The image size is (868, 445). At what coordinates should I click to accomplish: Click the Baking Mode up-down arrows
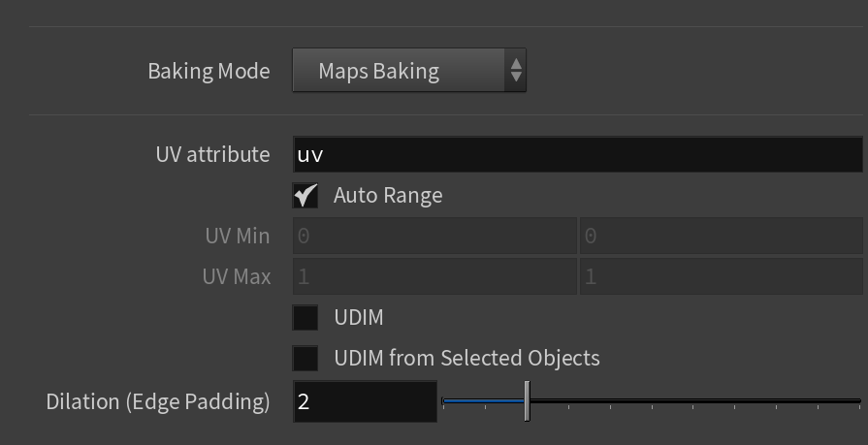516,71
